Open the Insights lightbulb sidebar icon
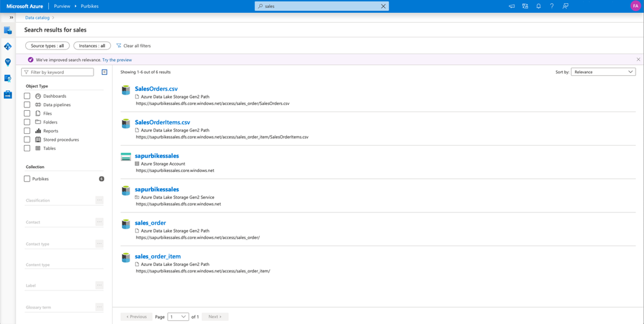Viewport: 644px width, 324px height. 8,62
